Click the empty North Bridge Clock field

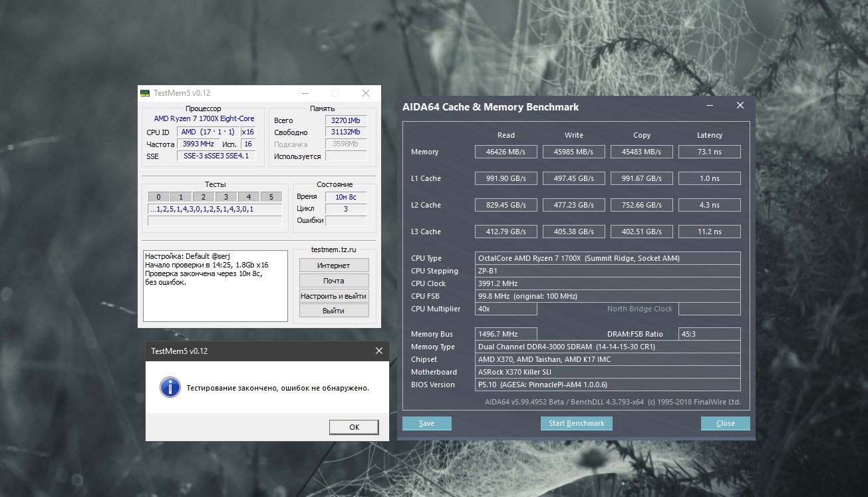click(x=710, y=309)
